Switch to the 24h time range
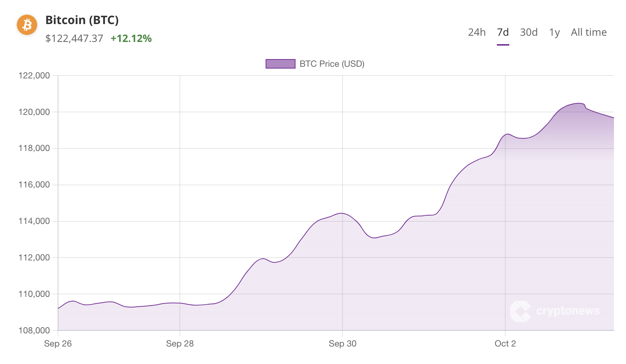The width and height of the screenshot is (626, 364). (477, 32)
